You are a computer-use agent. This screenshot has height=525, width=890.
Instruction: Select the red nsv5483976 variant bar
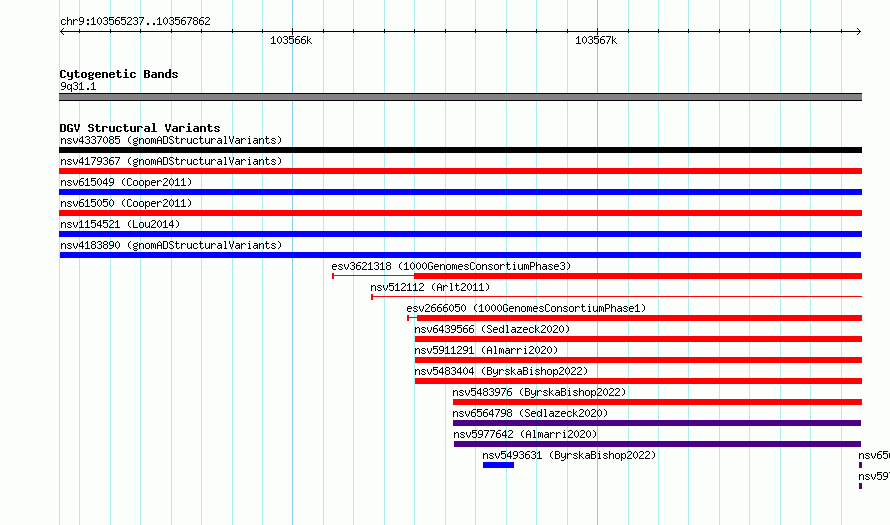(x=657, y=402)
